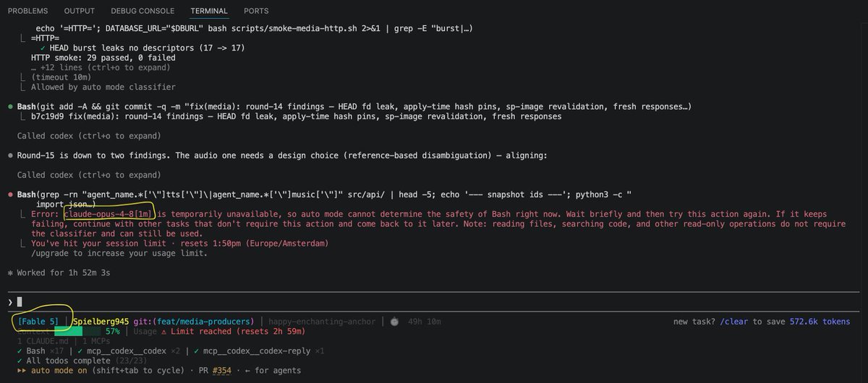Screen dimensions: 868x383
Task: Select the DEBUG CONSOLE tab
Action: 142,11
